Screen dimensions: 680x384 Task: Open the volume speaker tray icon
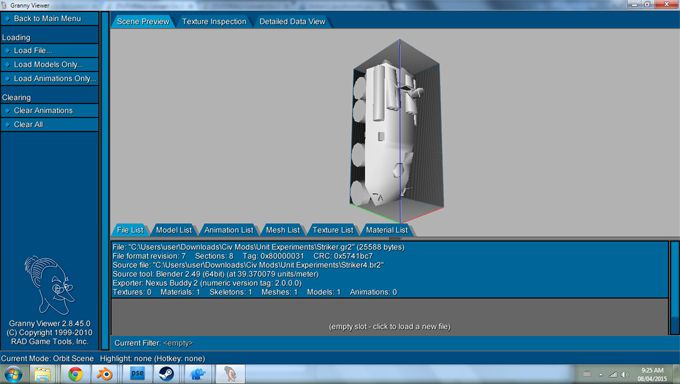[x=624, y=374]
